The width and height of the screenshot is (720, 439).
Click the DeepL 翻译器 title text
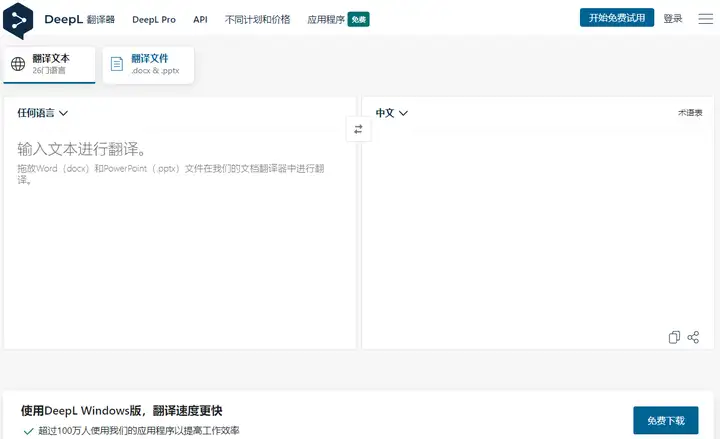79,19
